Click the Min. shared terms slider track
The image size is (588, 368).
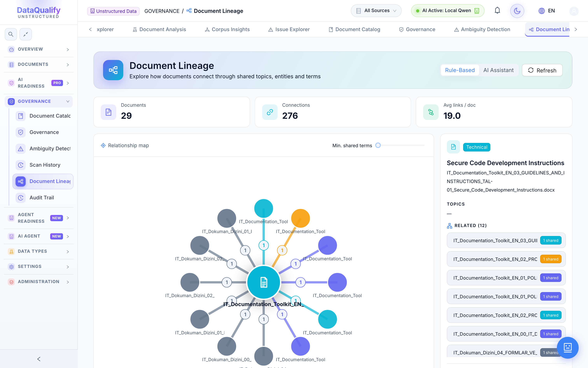[x=401, y=145]
